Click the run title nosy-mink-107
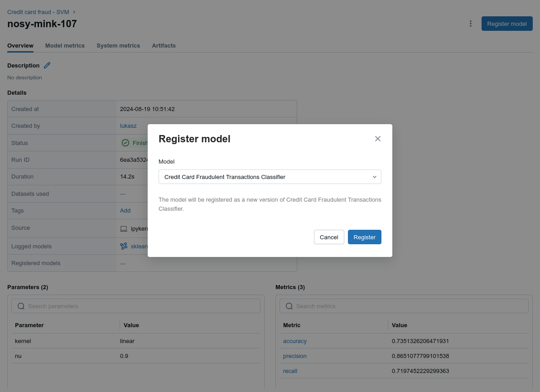This screenshot has height=392, width=540. (x=42, y=24)
